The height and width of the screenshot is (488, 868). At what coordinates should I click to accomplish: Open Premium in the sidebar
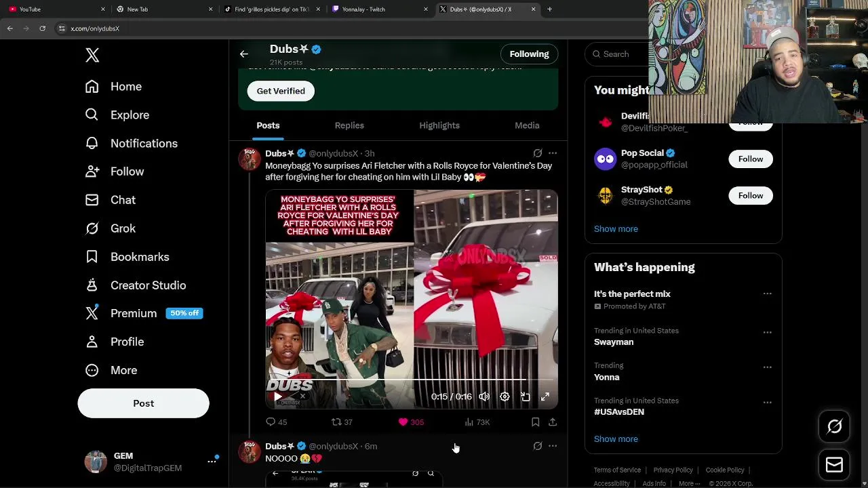(144, 314)
